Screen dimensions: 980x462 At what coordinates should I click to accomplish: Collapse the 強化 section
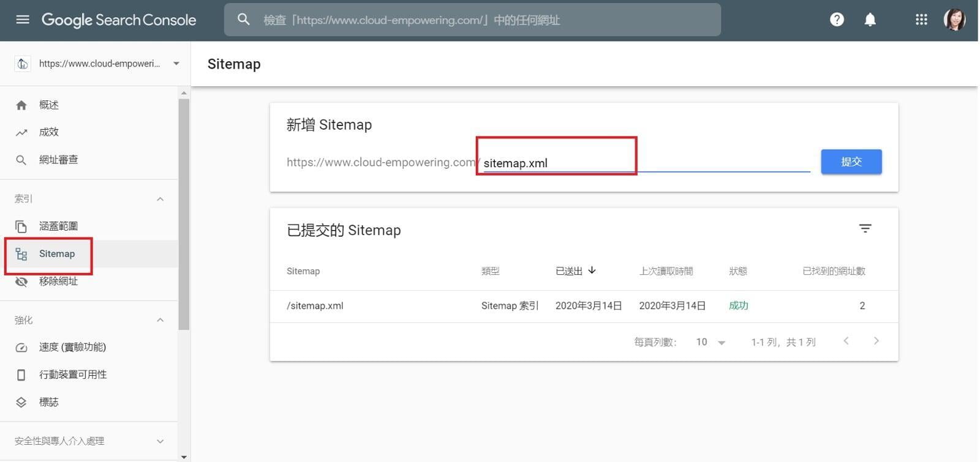click(160, 320)
